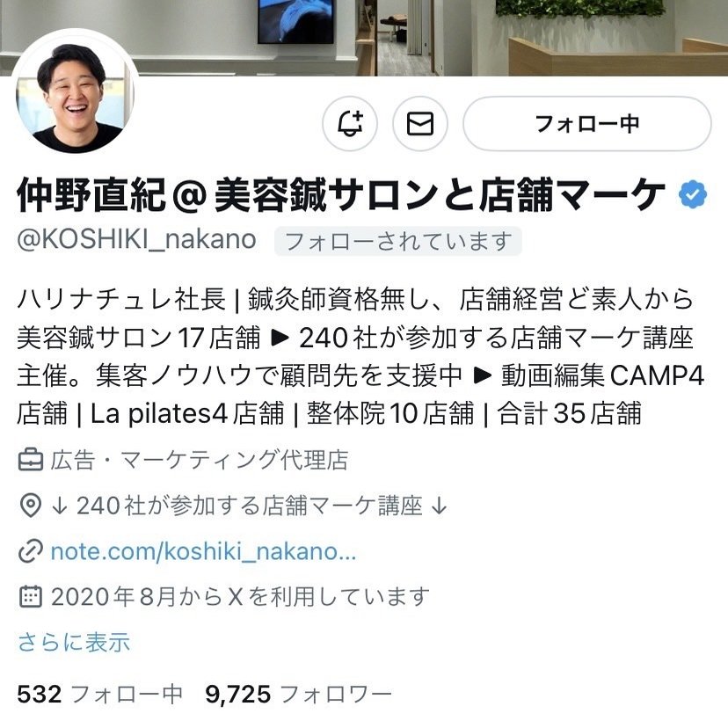Open the 532 フォロー中 following list
The image size is (728, 728).
coord(99,695)
